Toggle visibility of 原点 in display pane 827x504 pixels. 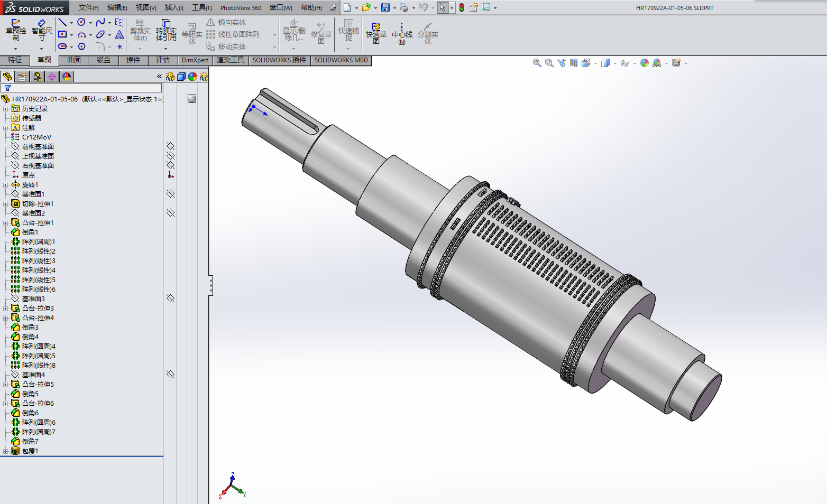point(170,174)
